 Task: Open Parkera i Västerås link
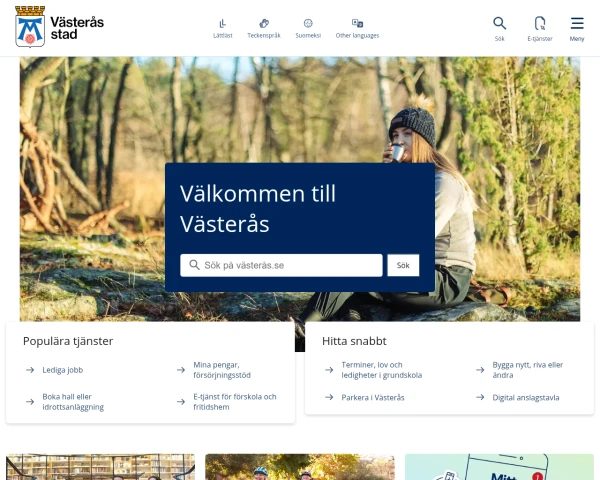tap(373, 397)
